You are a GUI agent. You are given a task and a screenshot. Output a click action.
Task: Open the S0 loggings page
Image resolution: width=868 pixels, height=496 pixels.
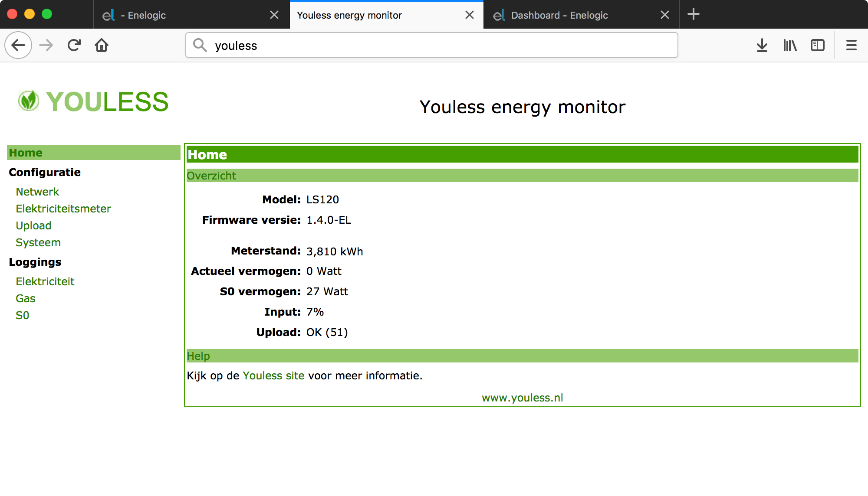click(23, 315)
